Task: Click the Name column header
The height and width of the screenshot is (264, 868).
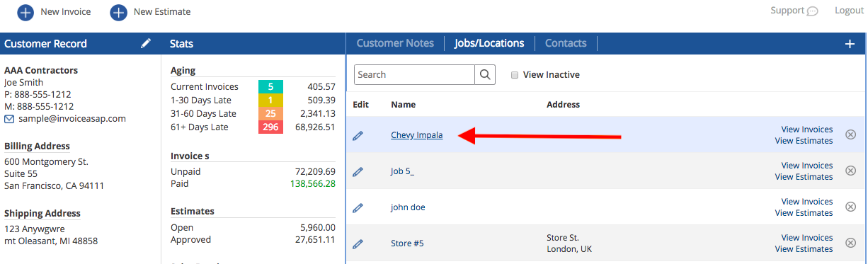Action: click(x=404, y=104)
